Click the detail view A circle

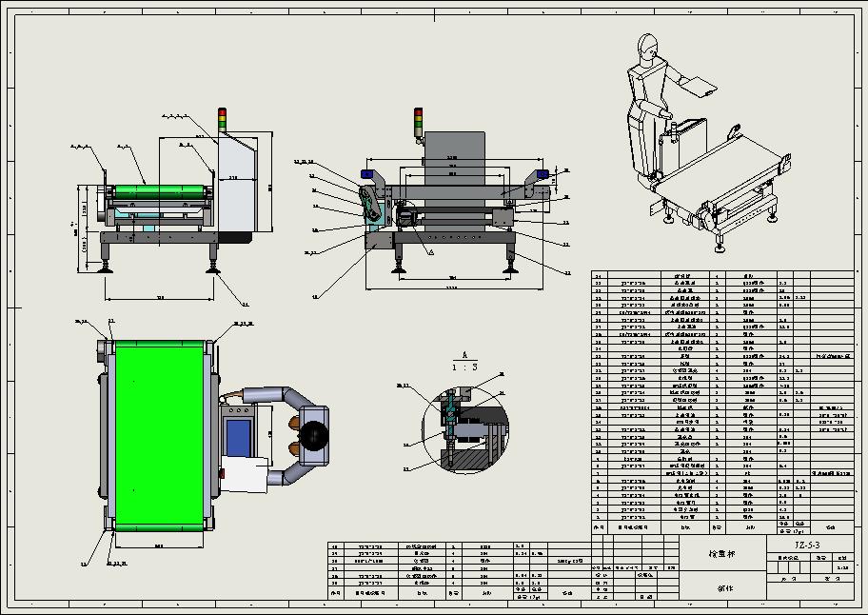click(465, 429)
